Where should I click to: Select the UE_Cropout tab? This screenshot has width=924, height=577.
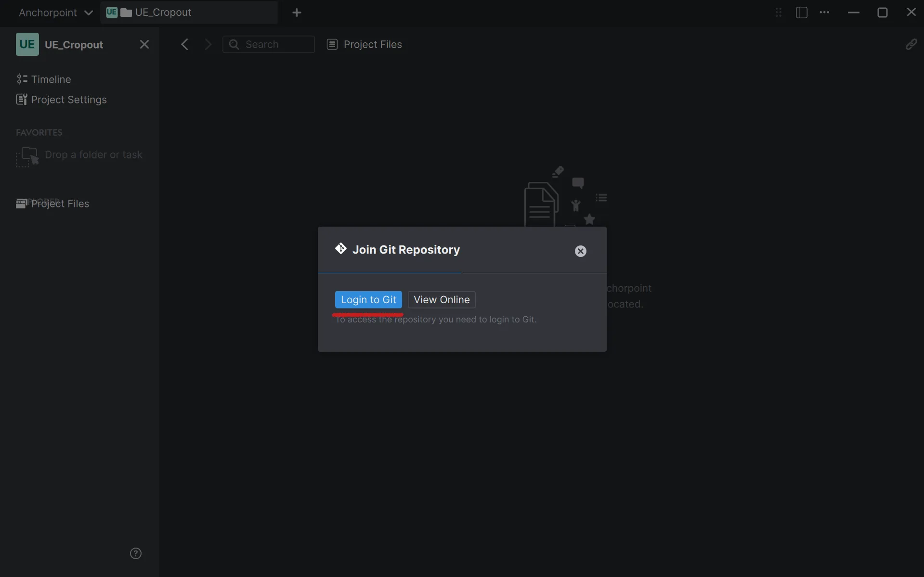(x=189, y=13)
